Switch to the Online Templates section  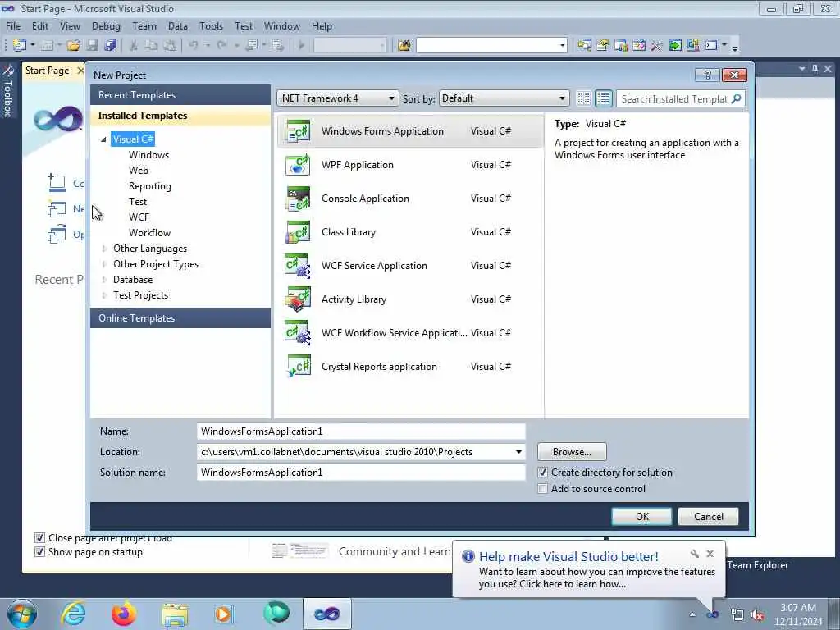pos(180,318)
